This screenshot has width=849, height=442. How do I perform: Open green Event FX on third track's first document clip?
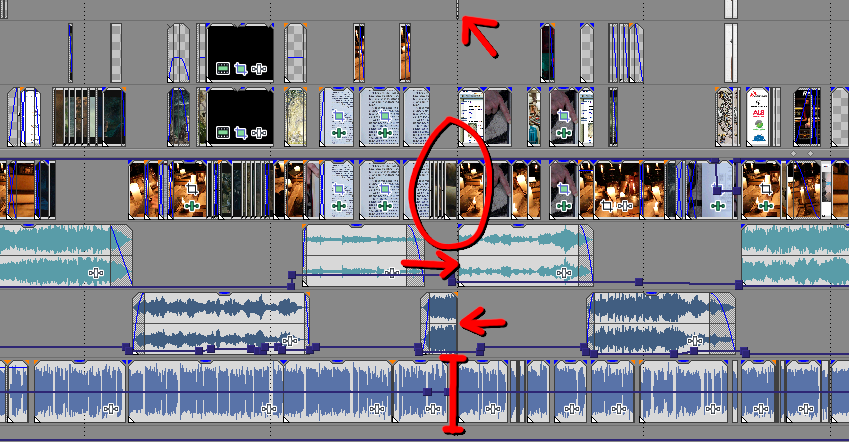click(339, 206)
